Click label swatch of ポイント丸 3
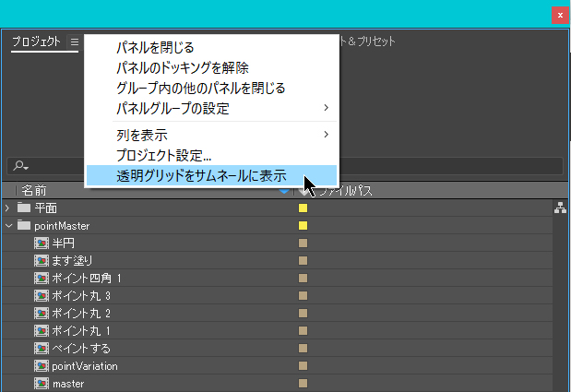 [x=303, y=296]
